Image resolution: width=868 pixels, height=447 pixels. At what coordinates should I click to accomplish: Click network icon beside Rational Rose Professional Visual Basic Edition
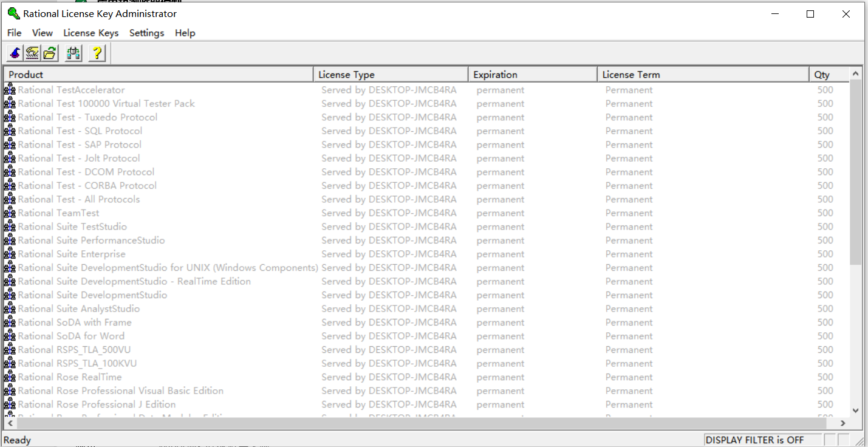point(10,391)
